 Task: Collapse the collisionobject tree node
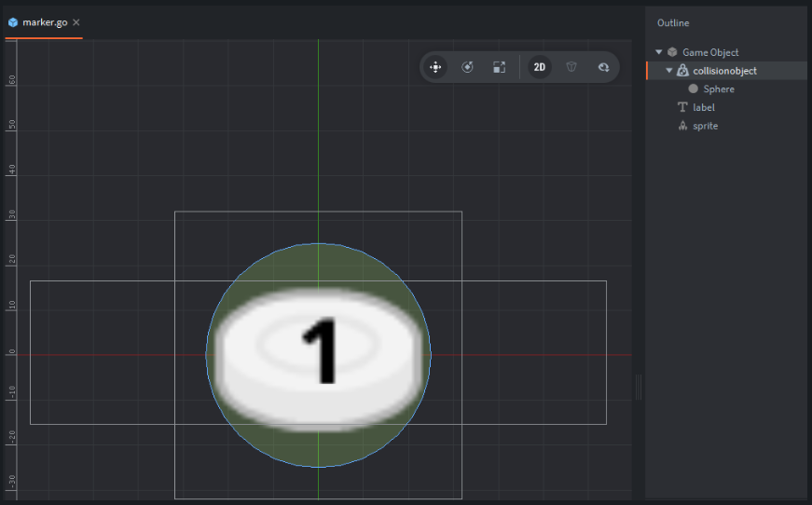[x=669, y=71]
